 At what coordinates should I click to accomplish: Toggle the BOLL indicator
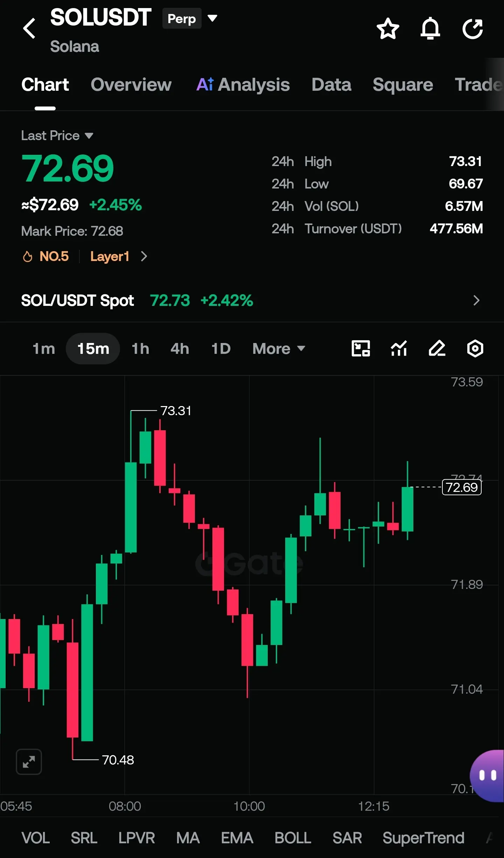pos(293,838)
